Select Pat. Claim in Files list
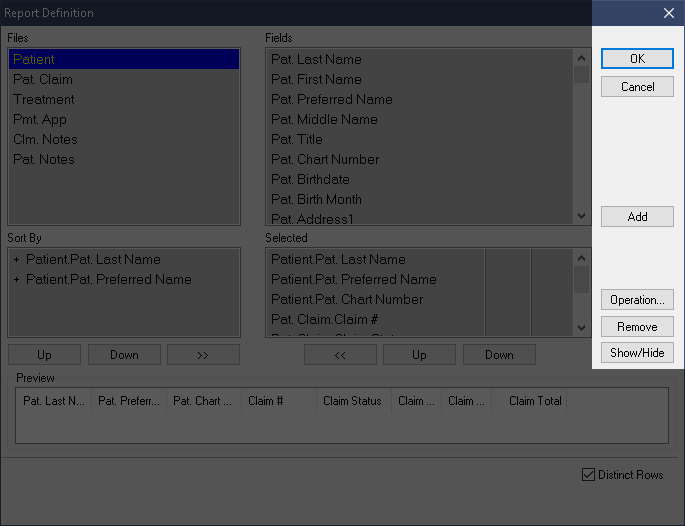 [43, 80]
